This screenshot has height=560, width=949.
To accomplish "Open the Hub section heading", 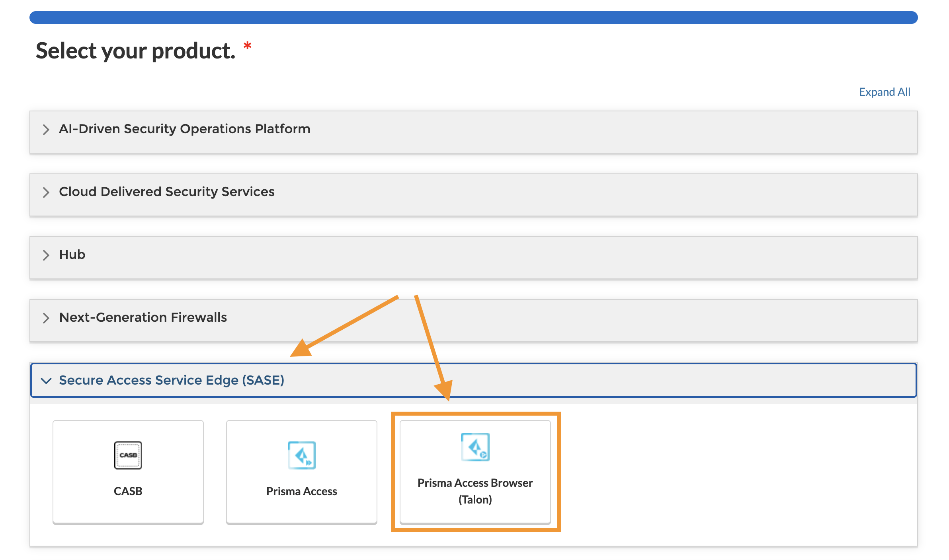I will coord(72,255).
